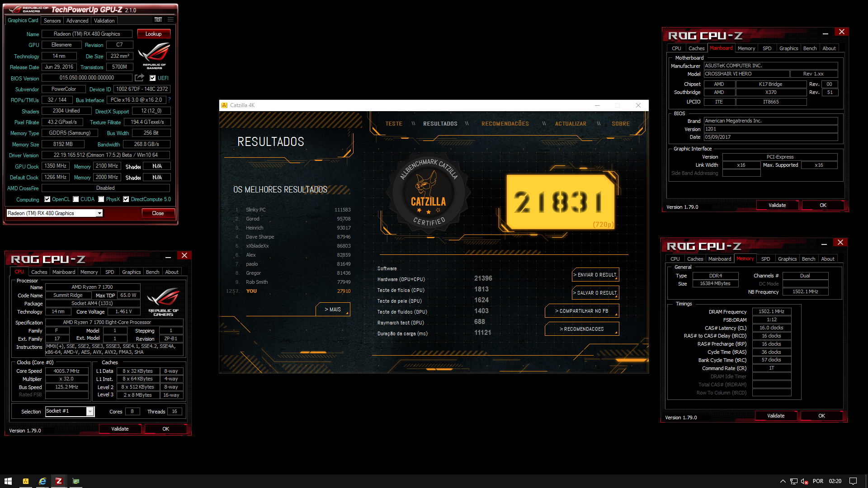Toggle the DirectCompute 5.0 checkbox

click(x=126, y=199)
